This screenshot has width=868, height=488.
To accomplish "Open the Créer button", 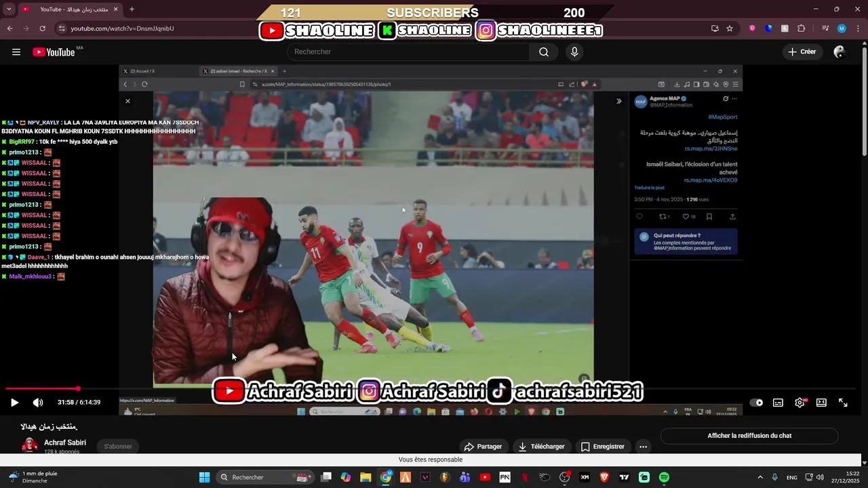I will pos(802,52).
